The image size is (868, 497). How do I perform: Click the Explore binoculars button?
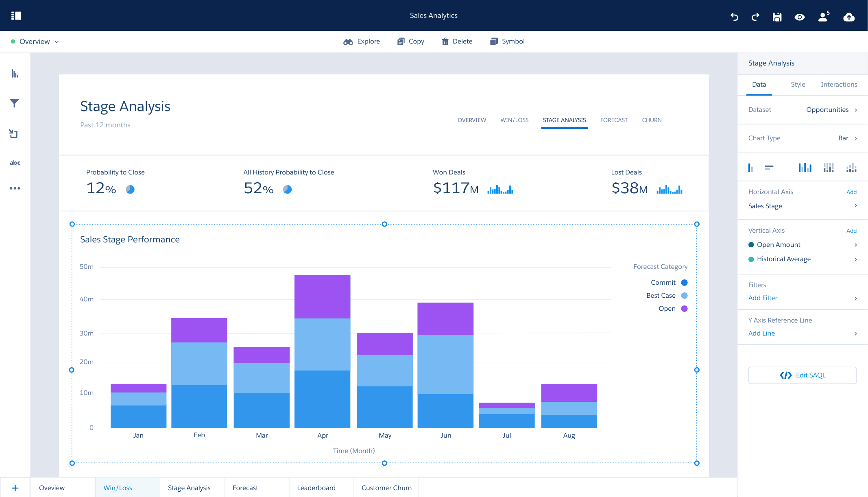[x=361, y=41]
